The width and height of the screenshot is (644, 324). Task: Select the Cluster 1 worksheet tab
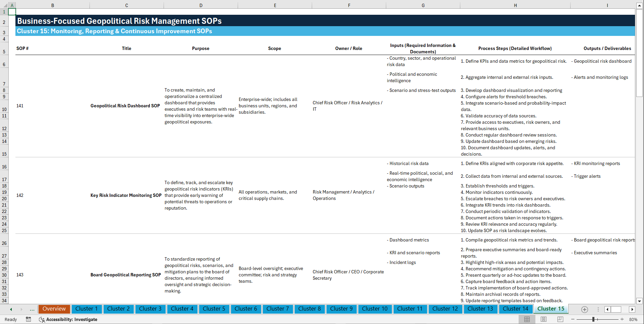click(x=86, y=309)
